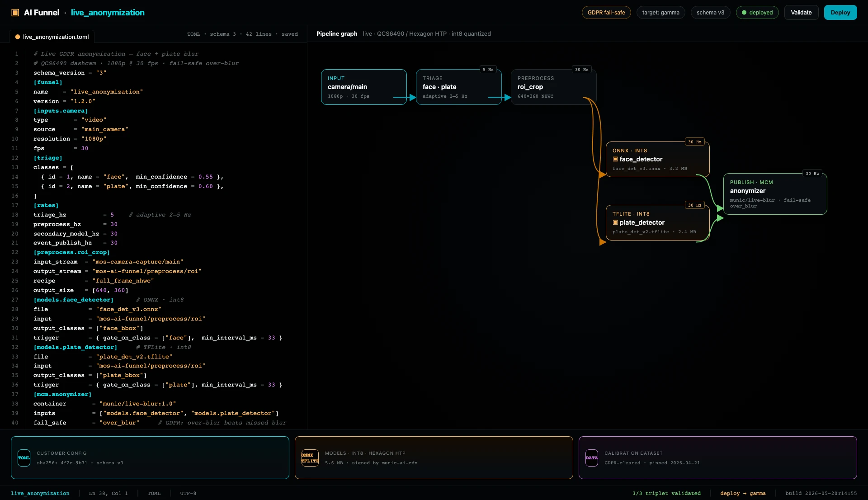Open the live_anonymization breadcrumb link

click(x=108, y=13)
